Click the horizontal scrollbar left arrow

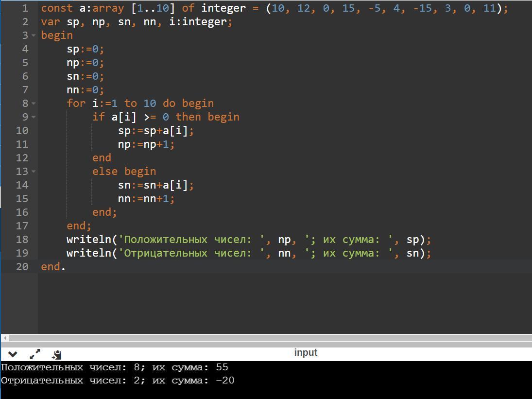pos(5,338)
